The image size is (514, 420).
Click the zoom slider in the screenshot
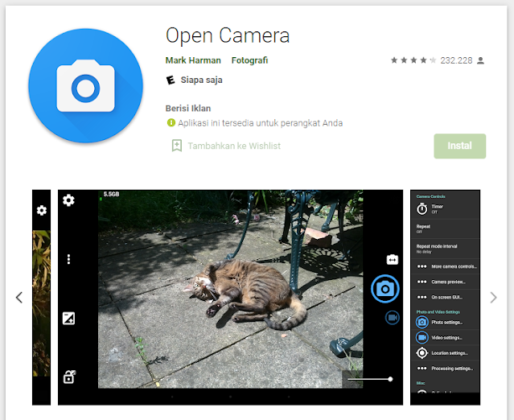click(x=370, y=379)
